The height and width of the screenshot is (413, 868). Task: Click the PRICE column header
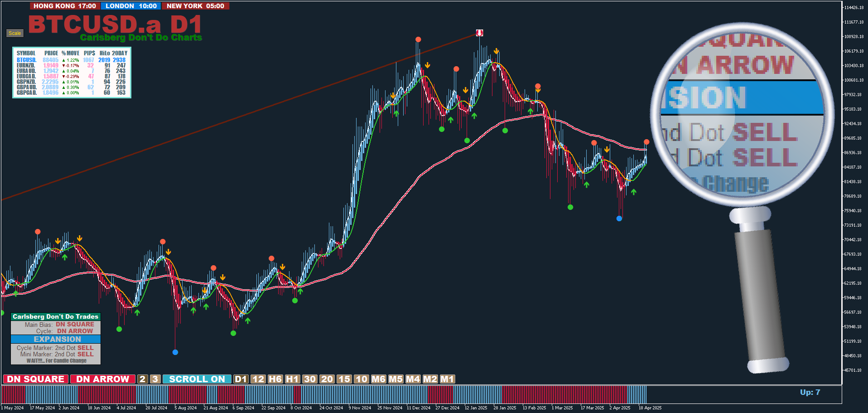coord(51,53)
